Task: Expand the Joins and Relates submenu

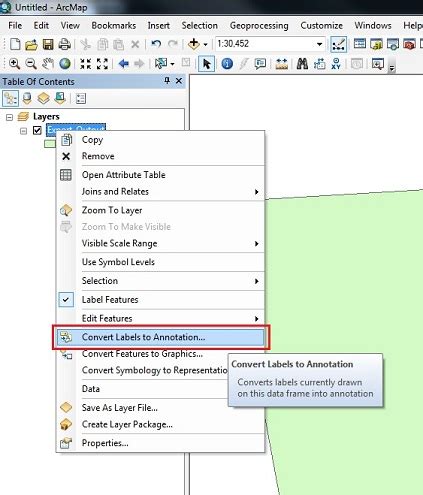Action: coord(256,192)
